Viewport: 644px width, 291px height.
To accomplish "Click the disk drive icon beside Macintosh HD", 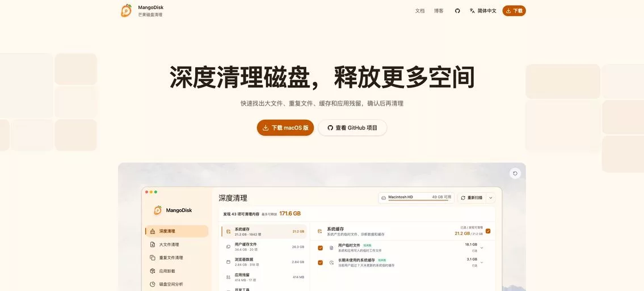I will click(x=384, y=198).
